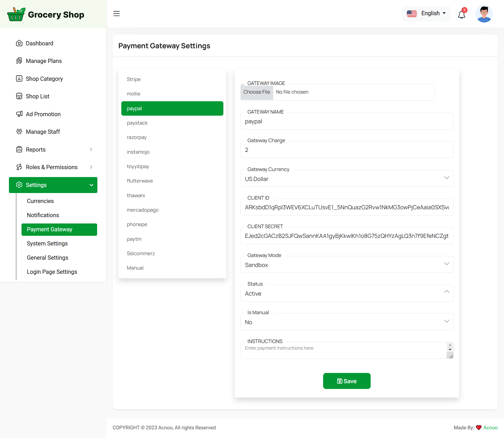
Task: Click the Grocery Shop basket logo
Action: click(x=16, y=14)
